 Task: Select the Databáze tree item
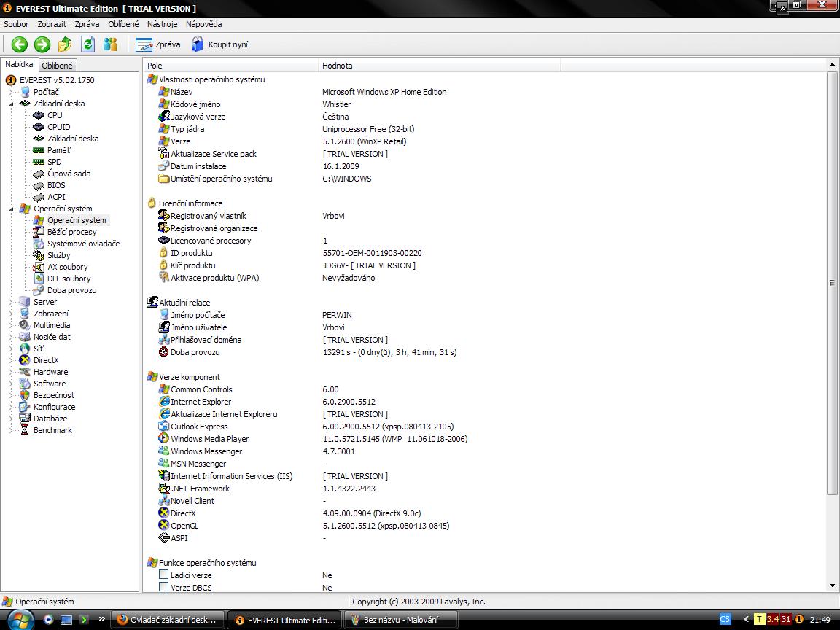50,419
